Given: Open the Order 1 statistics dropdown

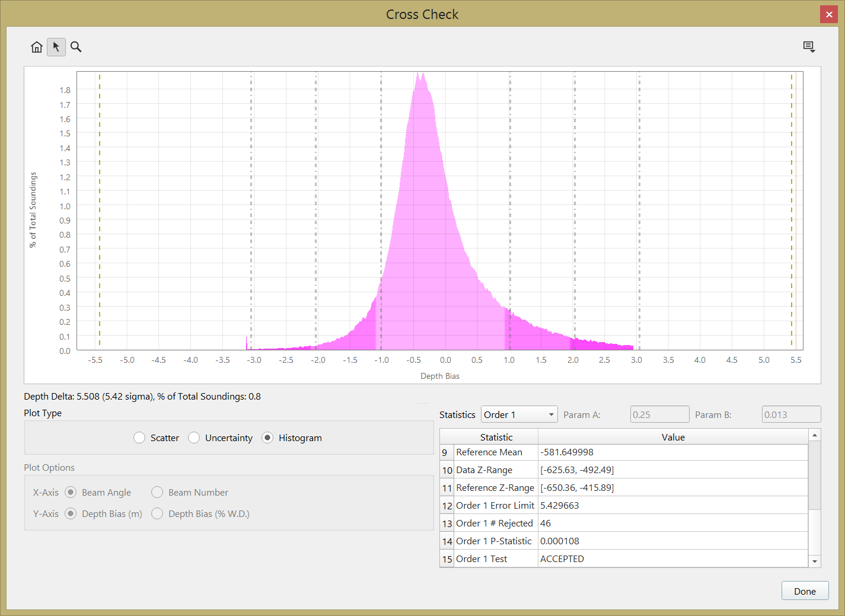Looking at the screenshot, I should click(x=519, y=414).
